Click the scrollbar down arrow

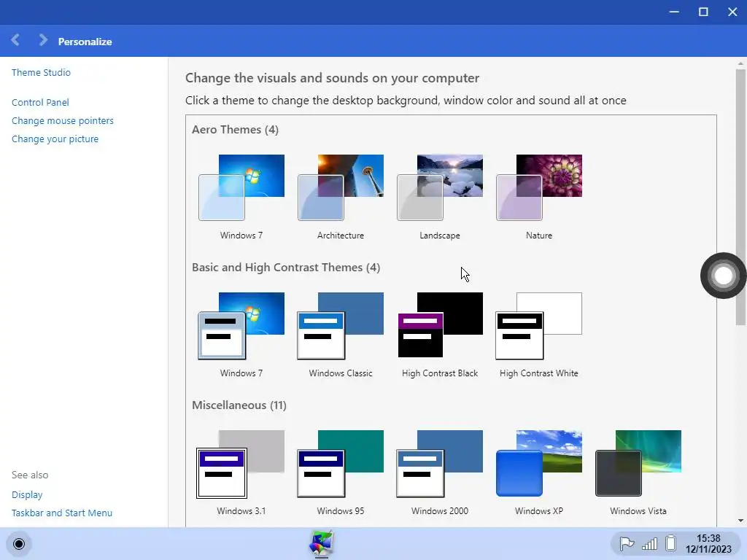740,521
